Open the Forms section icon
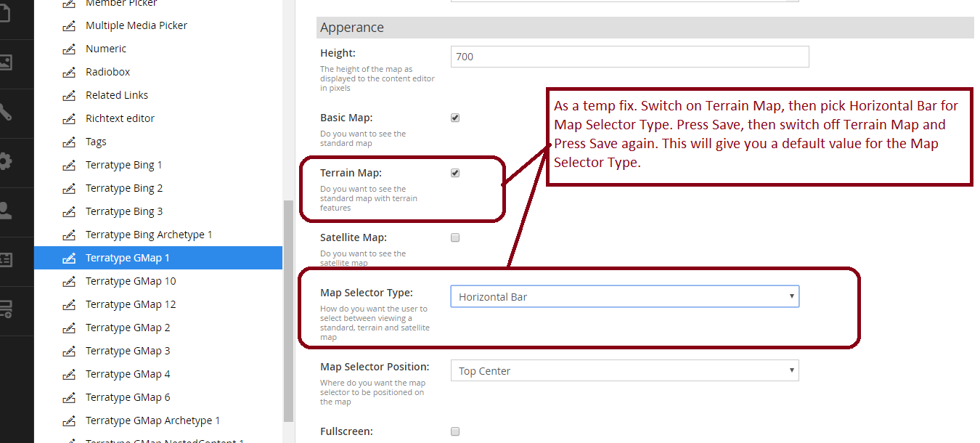The height and width of the screenshot is (443, 980). pos(4,309)
